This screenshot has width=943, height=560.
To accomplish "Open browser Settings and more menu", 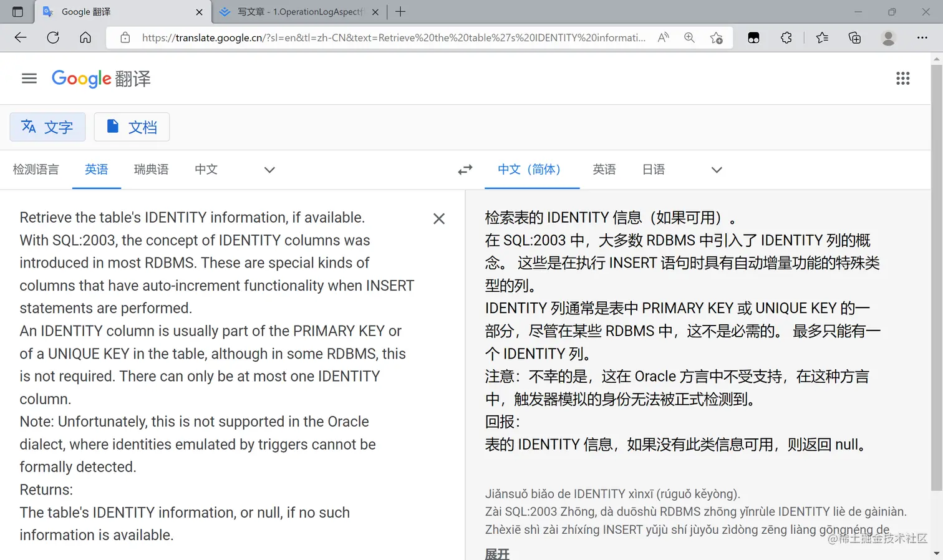I will click(922, 37).
